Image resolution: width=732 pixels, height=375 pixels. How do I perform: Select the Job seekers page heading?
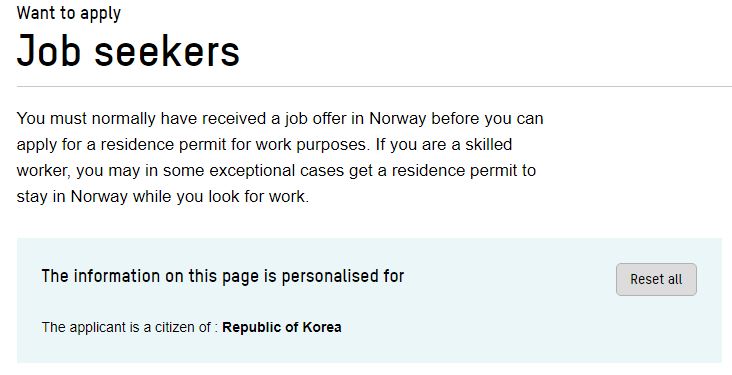click(x=128, y=50)
